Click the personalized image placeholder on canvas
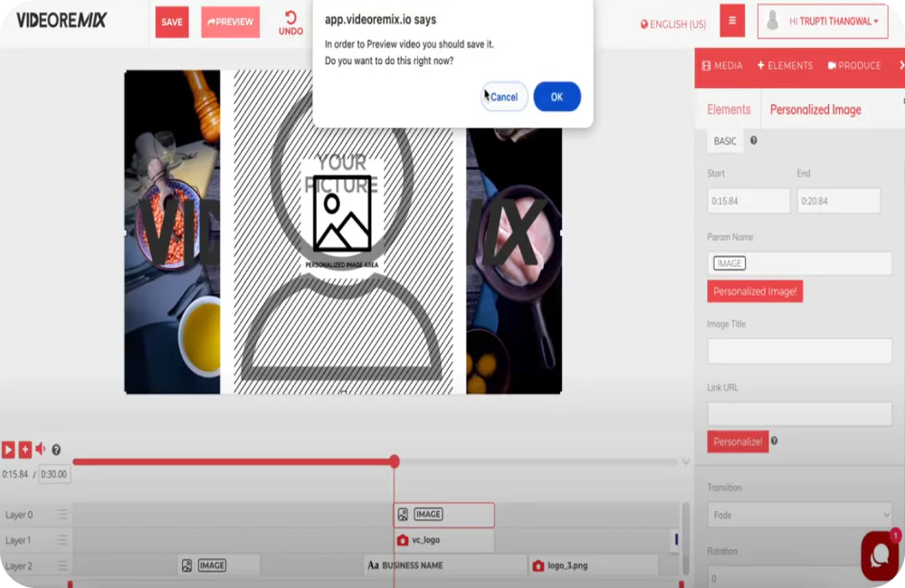The height and width of the screenshot is (588, 905). 343,232
